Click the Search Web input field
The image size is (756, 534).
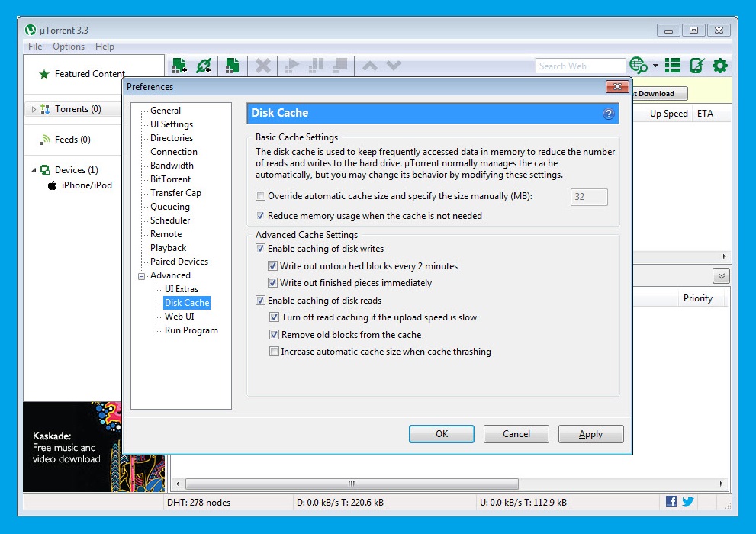coord(580,66)
